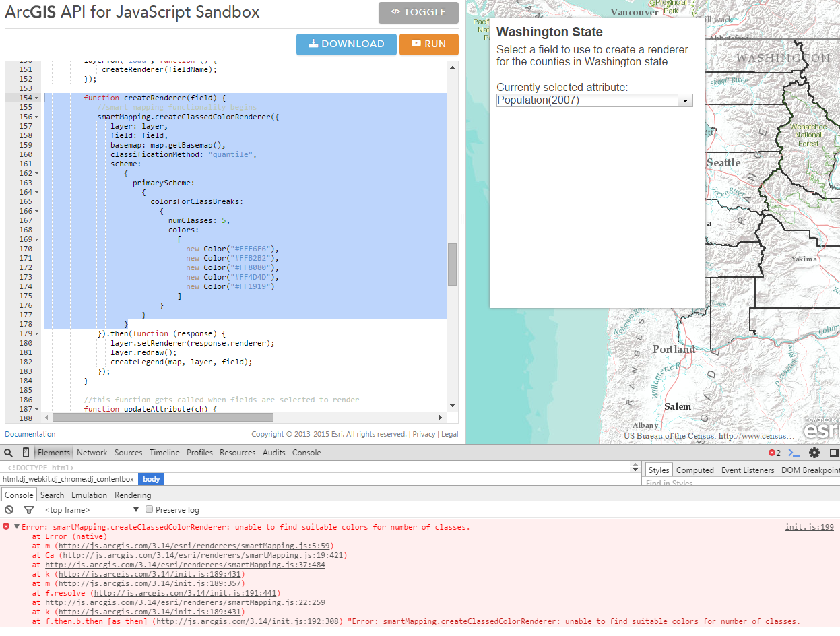Viewport: 840px width, 636px height.
Task: Click the Portland label on the map
Action: [x=674, y=349]
